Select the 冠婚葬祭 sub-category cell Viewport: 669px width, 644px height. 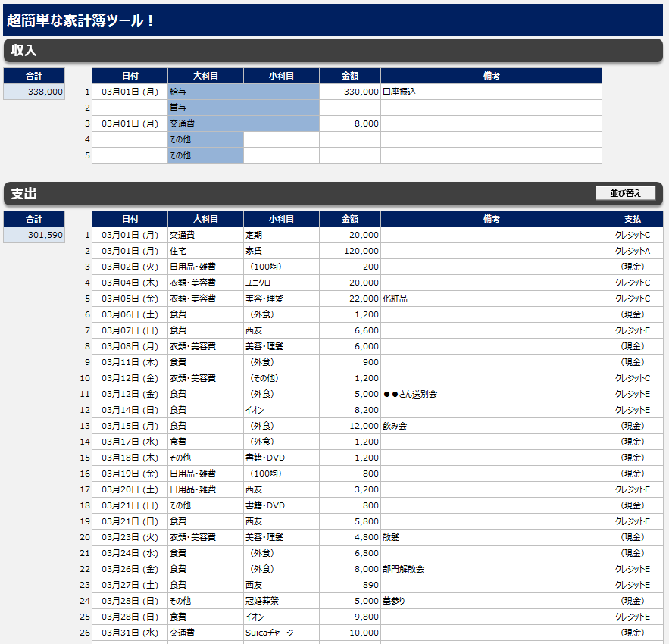[281, 601]
